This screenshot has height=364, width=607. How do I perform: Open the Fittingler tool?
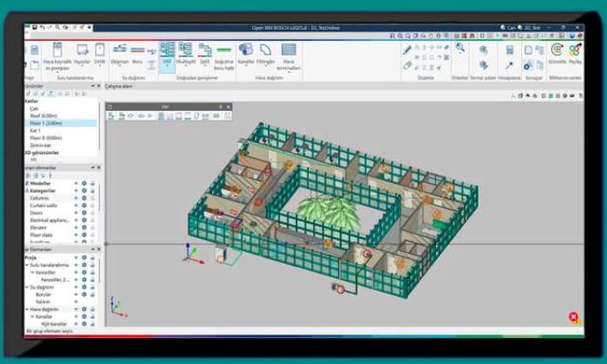click(x=265, y=54)
